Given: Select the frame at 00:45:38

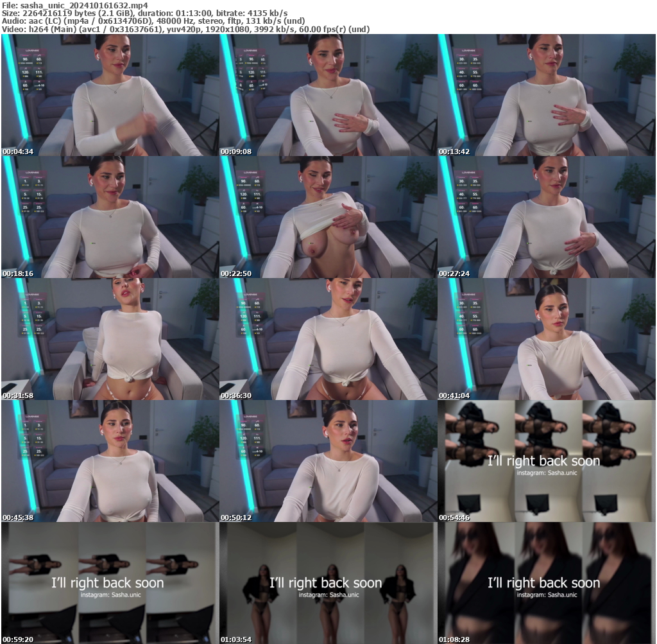Looking at the screenshot, I should coord(110,461).
